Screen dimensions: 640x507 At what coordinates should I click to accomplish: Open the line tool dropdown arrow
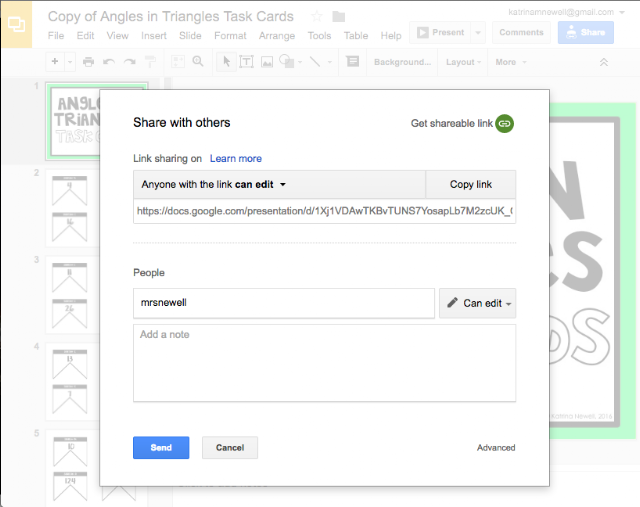click(x=329, y=62)
